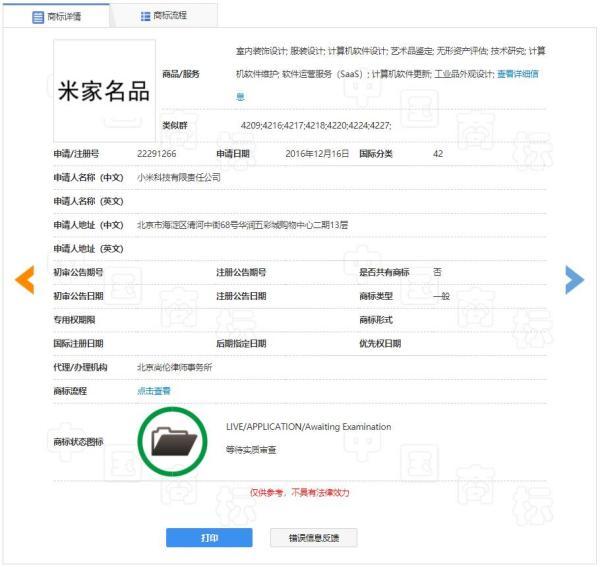The image size is (600, 567).
Task: Click the red disclaimer 仅供参考 text
Action: click(x=300, y=492)
